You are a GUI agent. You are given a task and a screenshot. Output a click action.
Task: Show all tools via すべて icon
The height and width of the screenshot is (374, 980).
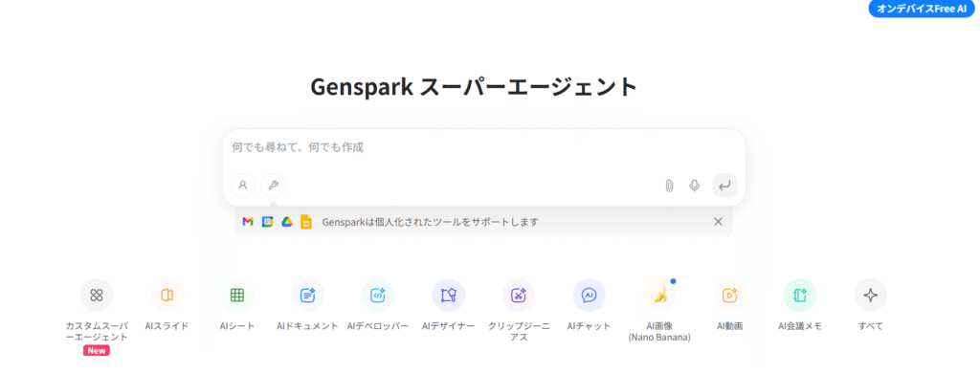[871, 295]
